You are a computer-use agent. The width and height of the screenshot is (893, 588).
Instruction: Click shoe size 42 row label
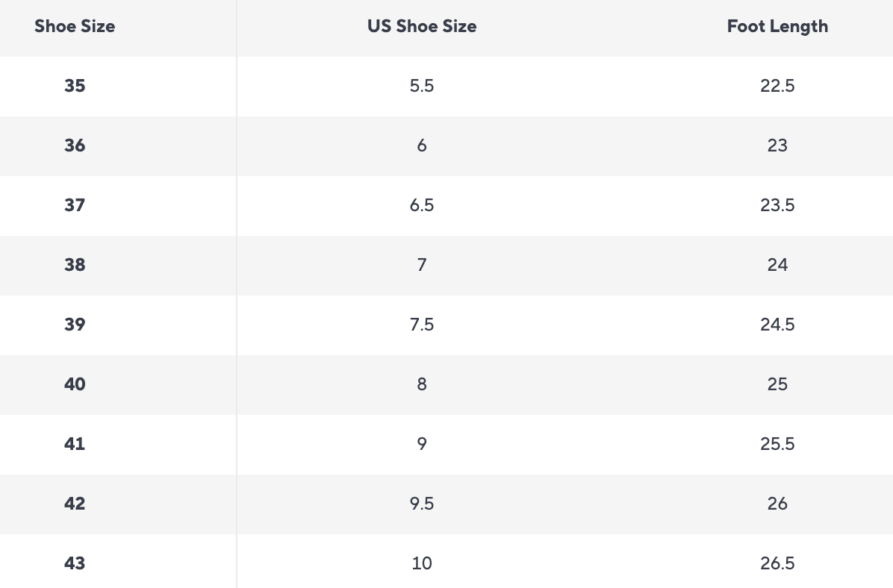point(75,504)
